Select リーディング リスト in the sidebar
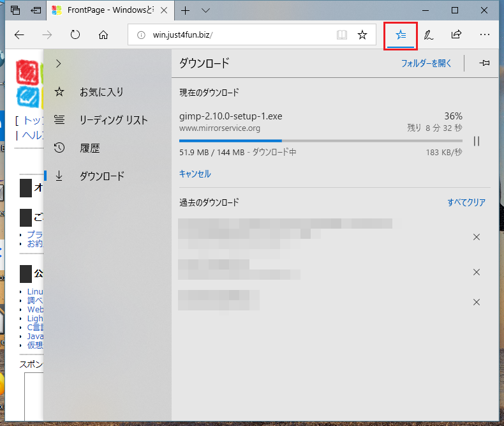The width and height of the screenshot is (504, 426). coord(113,120)
